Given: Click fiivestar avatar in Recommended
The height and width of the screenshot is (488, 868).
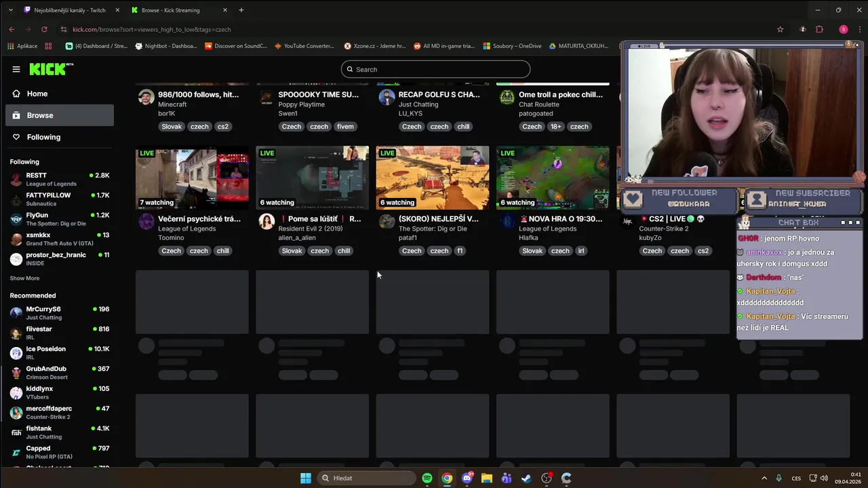Looking at the screenshot, I should (16, 333).
